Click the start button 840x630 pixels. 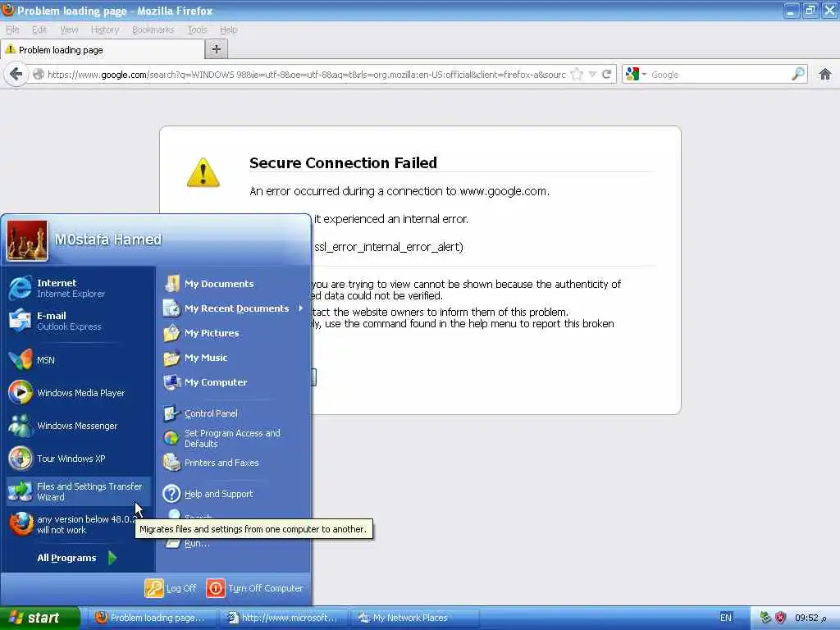pyautogui.click(x=40, y=618)
